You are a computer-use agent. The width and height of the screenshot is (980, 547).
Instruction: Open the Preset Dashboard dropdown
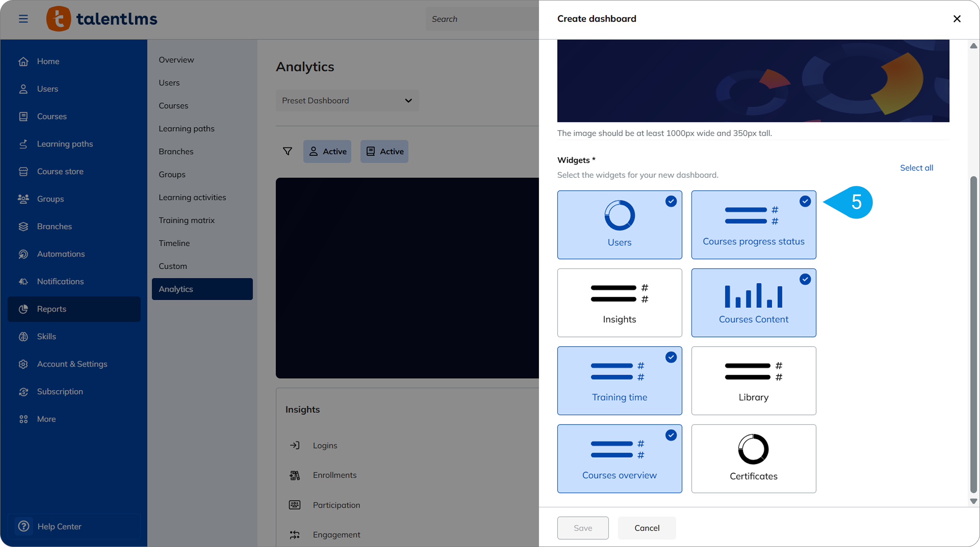[x=347, y=100]
